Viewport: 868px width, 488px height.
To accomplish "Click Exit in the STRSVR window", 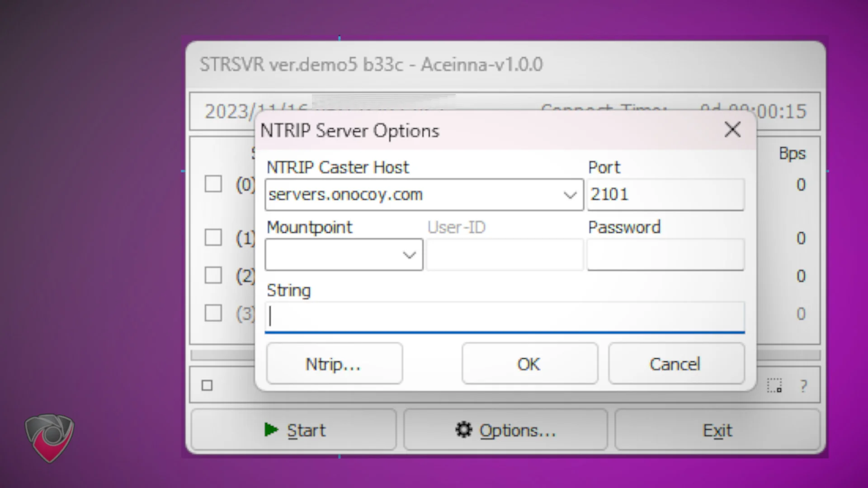I will point(717,430).
